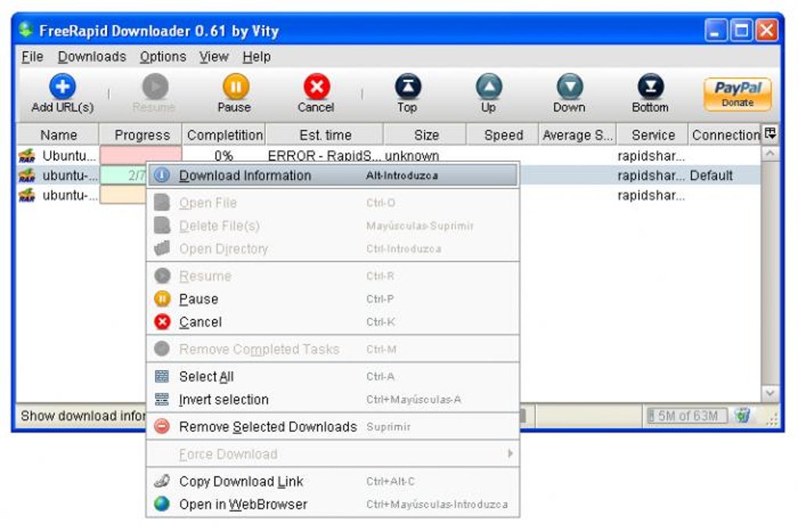Screen dimensions: 798x532
Task: Click the Down arrow toolbar icon
Action: (x=569, y=87)
